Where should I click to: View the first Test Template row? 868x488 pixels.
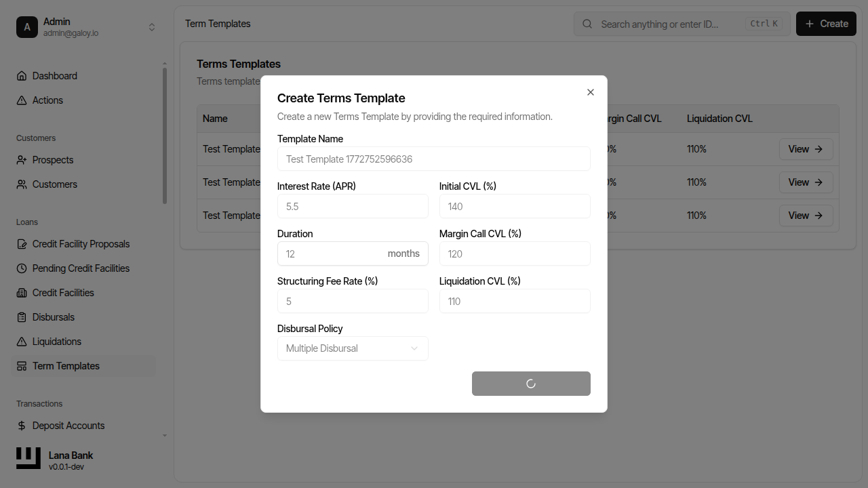pos(806,148)
